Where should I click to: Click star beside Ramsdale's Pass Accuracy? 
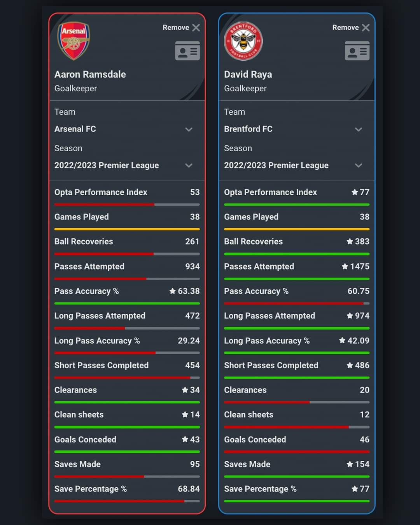[x=173, y=291]
